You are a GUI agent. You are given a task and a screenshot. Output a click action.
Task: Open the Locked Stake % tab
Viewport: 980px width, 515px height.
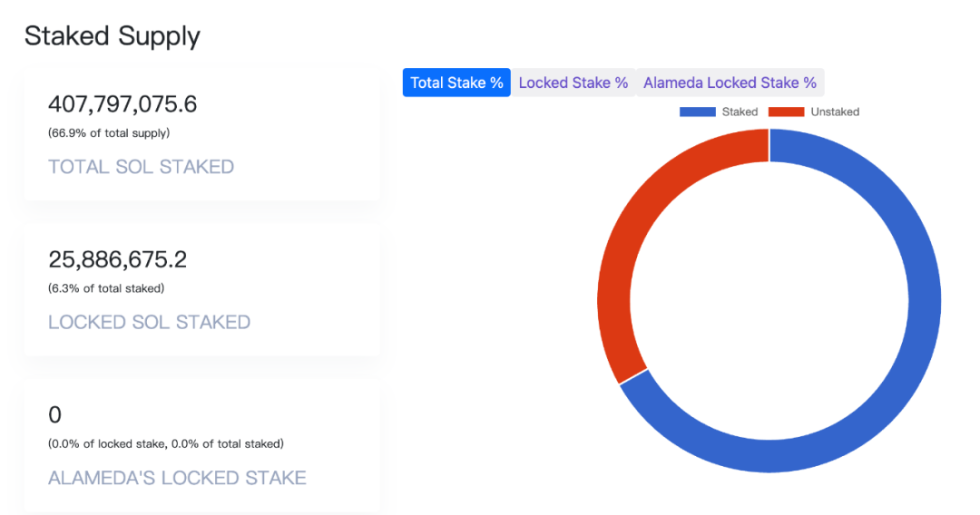click(x=573, y=83)
